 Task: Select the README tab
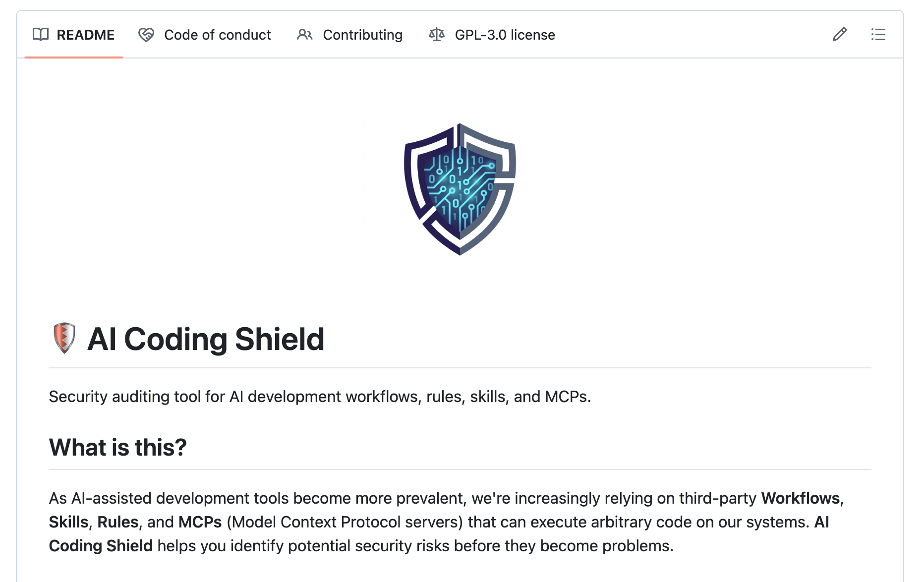86,35
